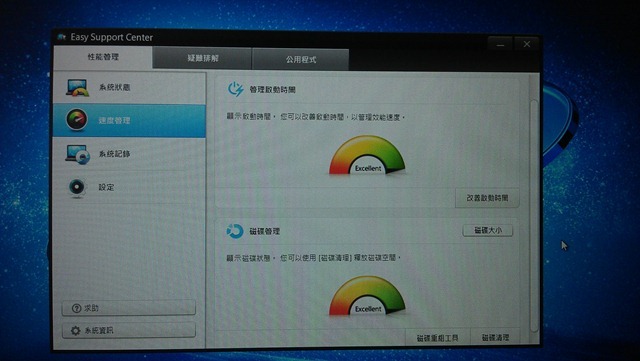The width and height of the screenshot is (640, 361).
Task: Click the 磁碟管理 heading
Action: click(264, 231)
